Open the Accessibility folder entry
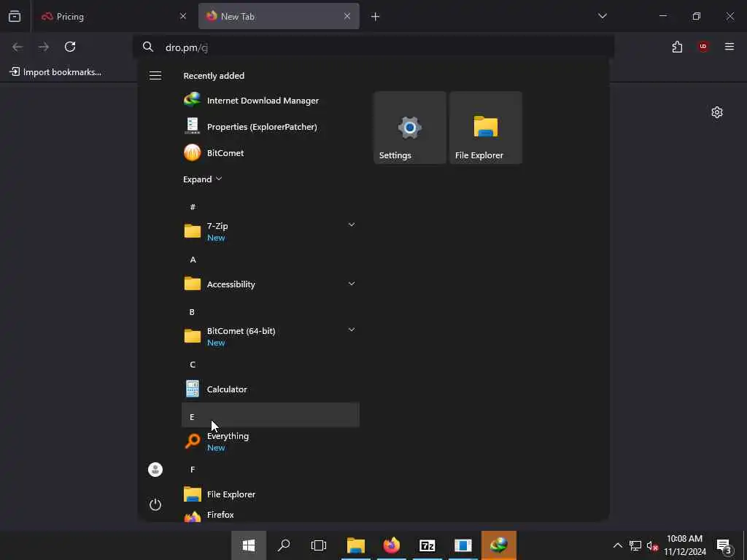 (x=270, y=284)
